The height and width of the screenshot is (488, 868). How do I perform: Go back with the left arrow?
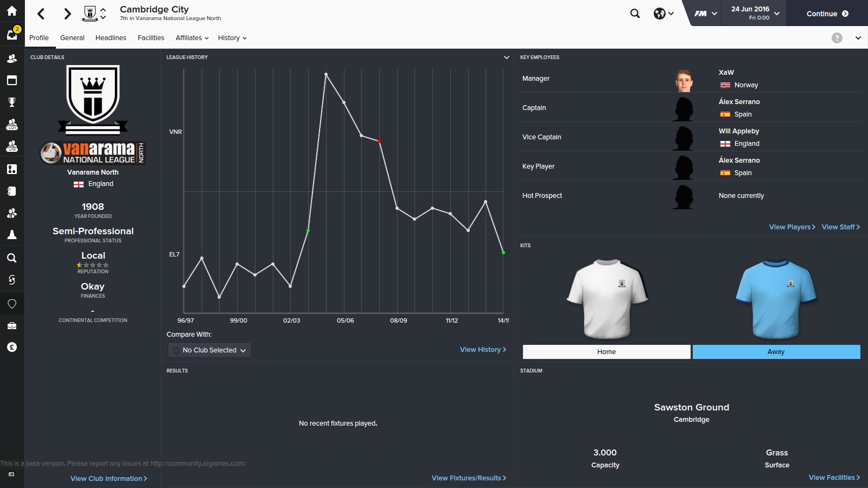[41, 14]
